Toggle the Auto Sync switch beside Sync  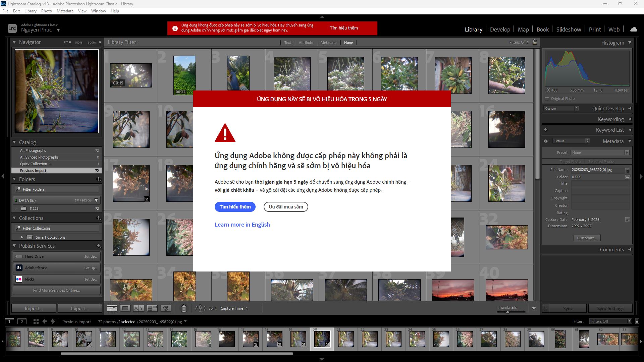coord(546,308)
